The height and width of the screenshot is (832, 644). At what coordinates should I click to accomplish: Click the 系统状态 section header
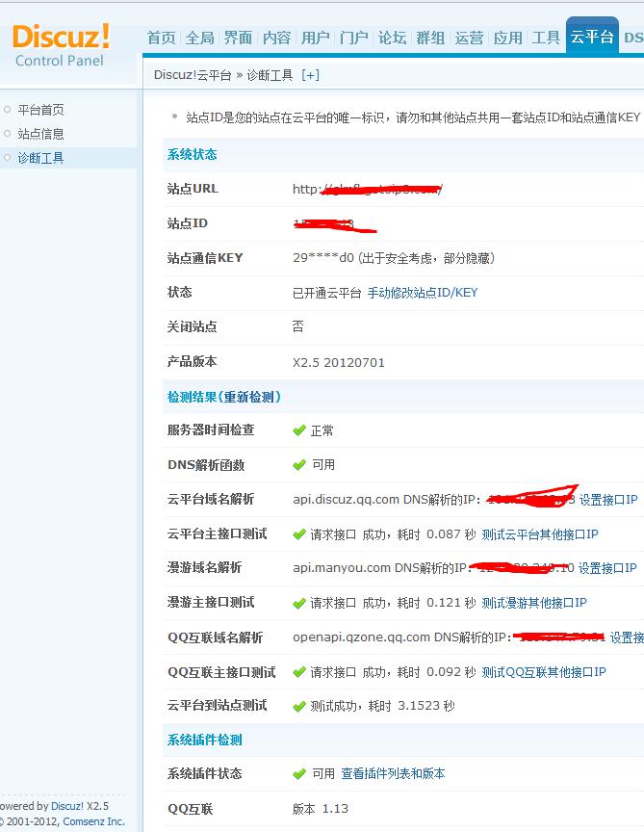pos(192,154)
